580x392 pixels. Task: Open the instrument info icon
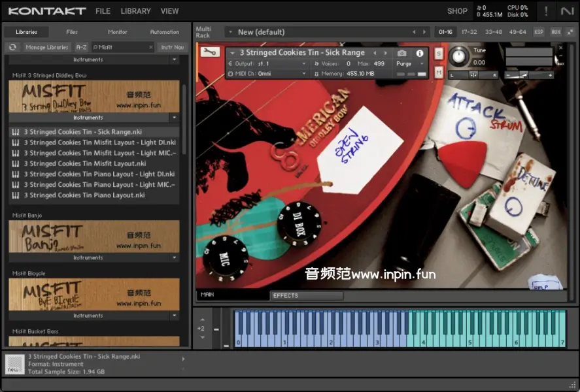(x=420, y=53)
